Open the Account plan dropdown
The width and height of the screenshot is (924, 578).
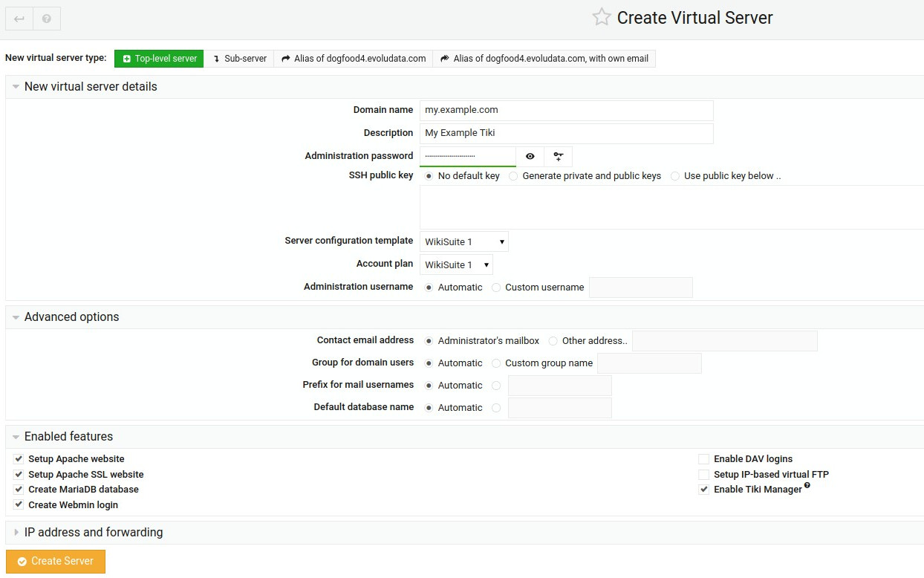tap(455, 264)
